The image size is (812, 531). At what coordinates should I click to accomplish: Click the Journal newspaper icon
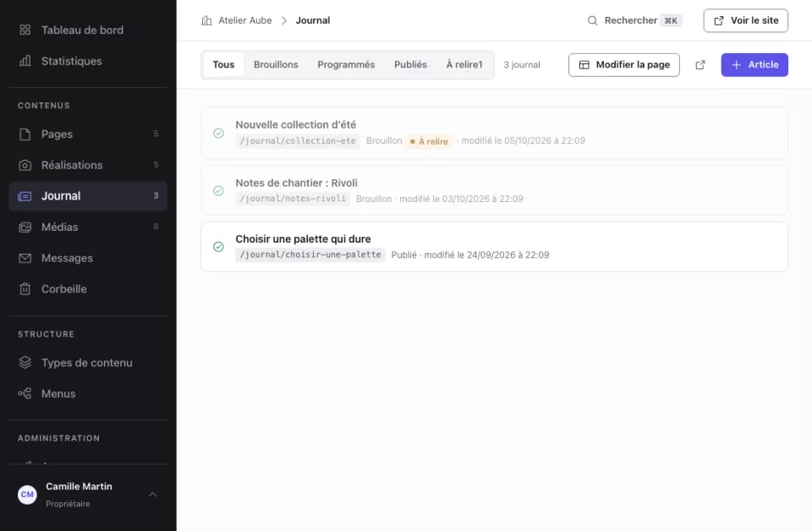(x=25, y=196)
